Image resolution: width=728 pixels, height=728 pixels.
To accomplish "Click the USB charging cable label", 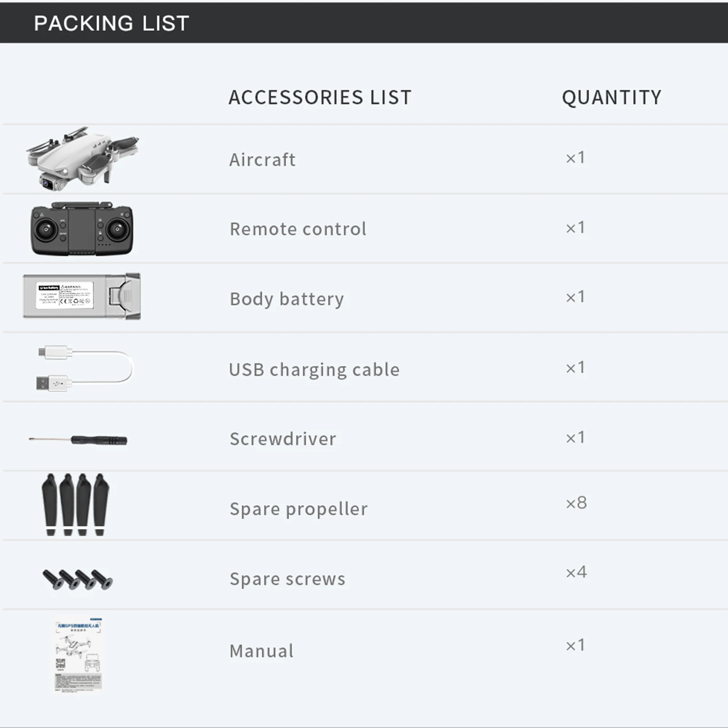I will click(x=314, y=369).
